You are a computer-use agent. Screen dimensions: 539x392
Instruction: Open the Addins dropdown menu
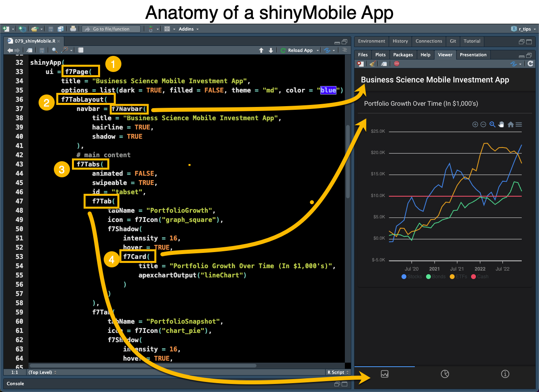coord(189,29)
